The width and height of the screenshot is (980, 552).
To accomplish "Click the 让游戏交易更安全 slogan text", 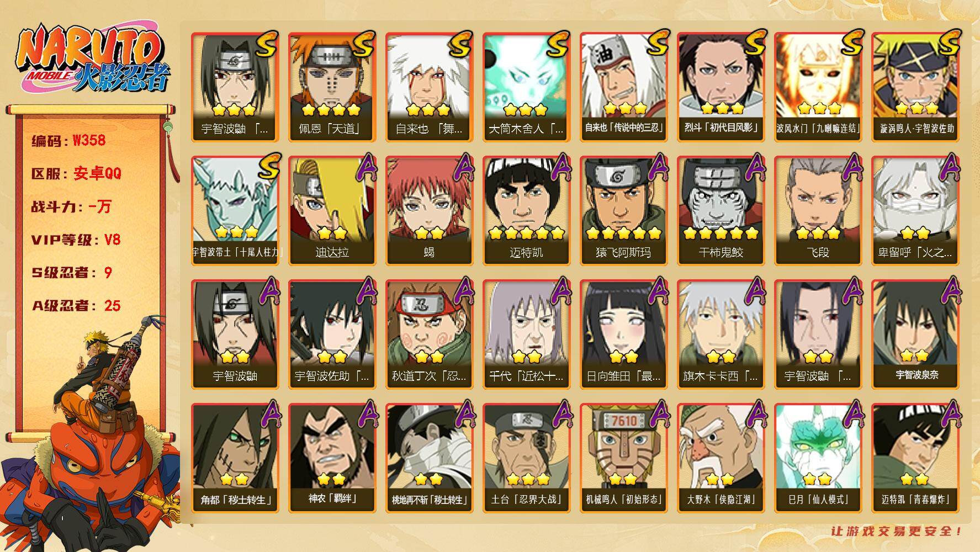I will (x=897, y=531).
